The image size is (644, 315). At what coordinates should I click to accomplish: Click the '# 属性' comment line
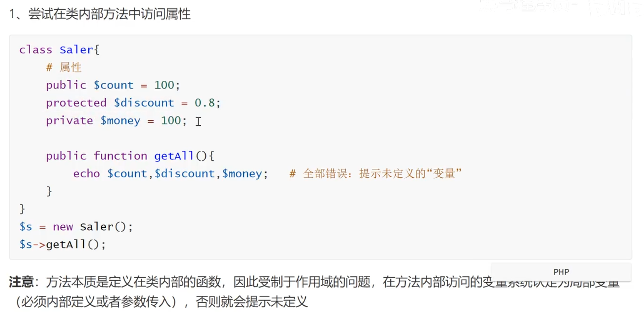click(64, 67)
